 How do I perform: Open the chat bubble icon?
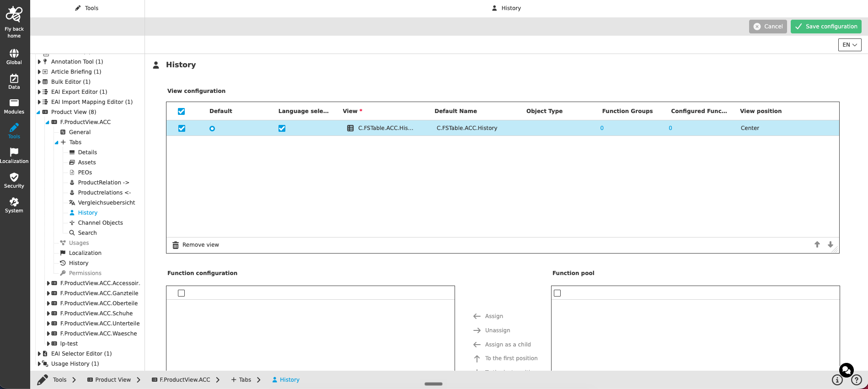point(847,370)
